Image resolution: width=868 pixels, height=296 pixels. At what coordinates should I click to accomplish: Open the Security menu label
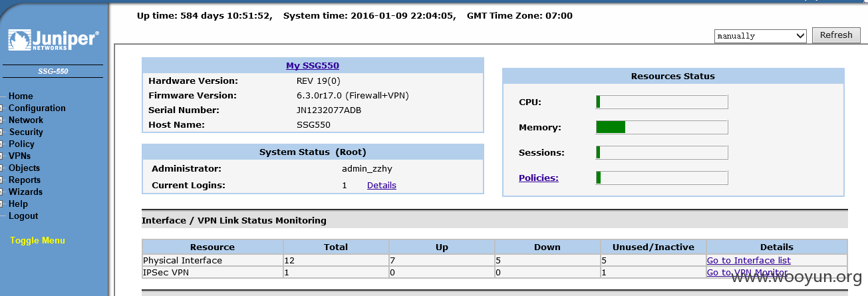[x=26, y=132]
